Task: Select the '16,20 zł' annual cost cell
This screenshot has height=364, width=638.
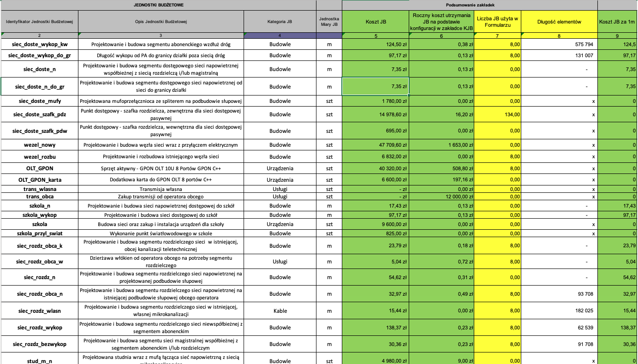Action: coord(441,114)
